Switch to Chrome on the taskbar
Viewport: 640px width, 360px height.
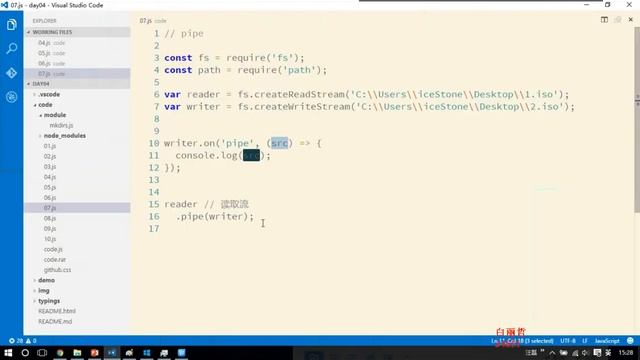click(60, 353)
